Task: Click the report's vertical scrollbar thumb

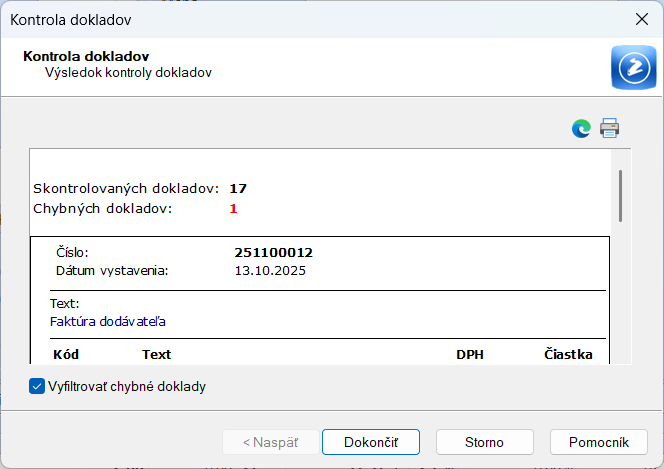Action: click(620, 195)
